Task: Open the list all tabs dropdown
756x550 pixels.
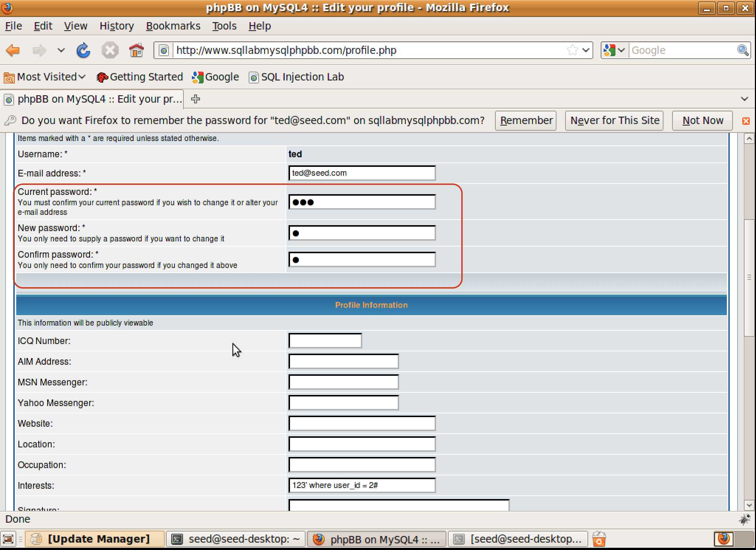Action: click(x=744, y=99)
